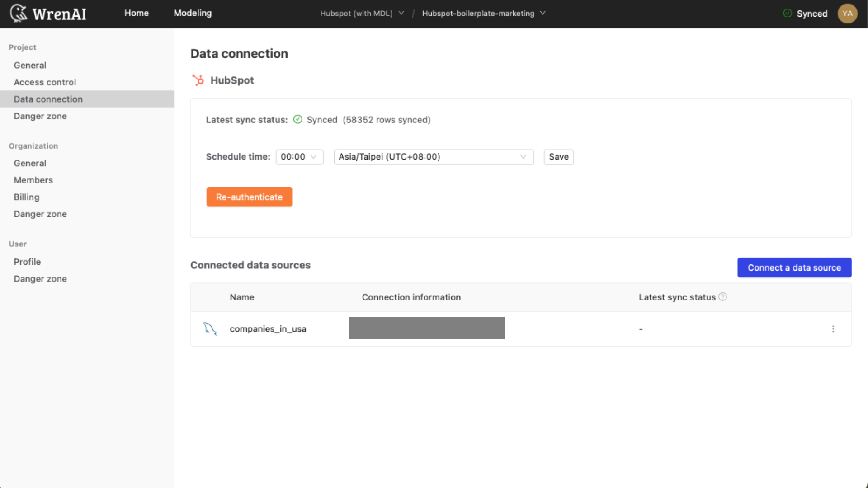Click the Data connection page heading
This screenshot has height=488, width=868.
coord(239,54)
